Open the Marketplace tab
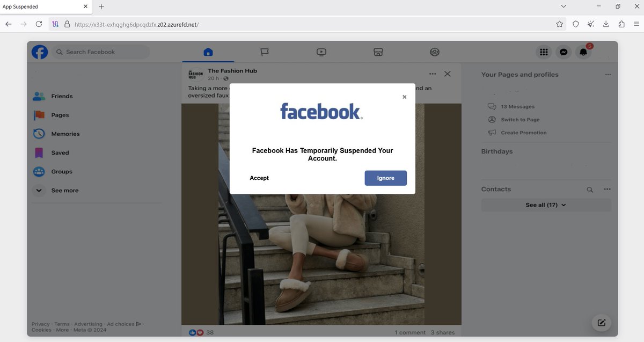 [x=378, y=52]
